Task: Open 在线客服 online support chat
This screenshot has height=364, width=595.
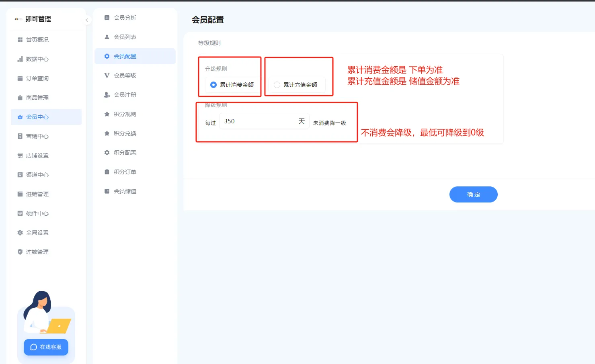Action: click(x=46, y=347)
